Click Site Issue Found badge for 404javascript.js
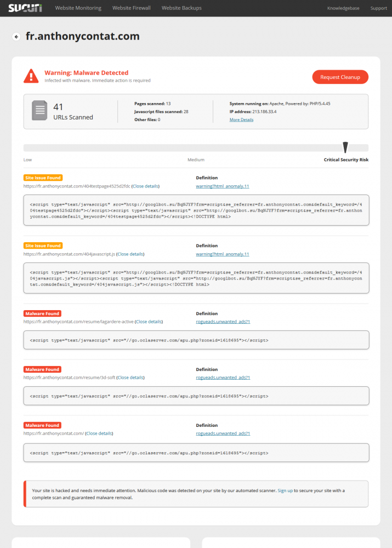 [43, 246]
